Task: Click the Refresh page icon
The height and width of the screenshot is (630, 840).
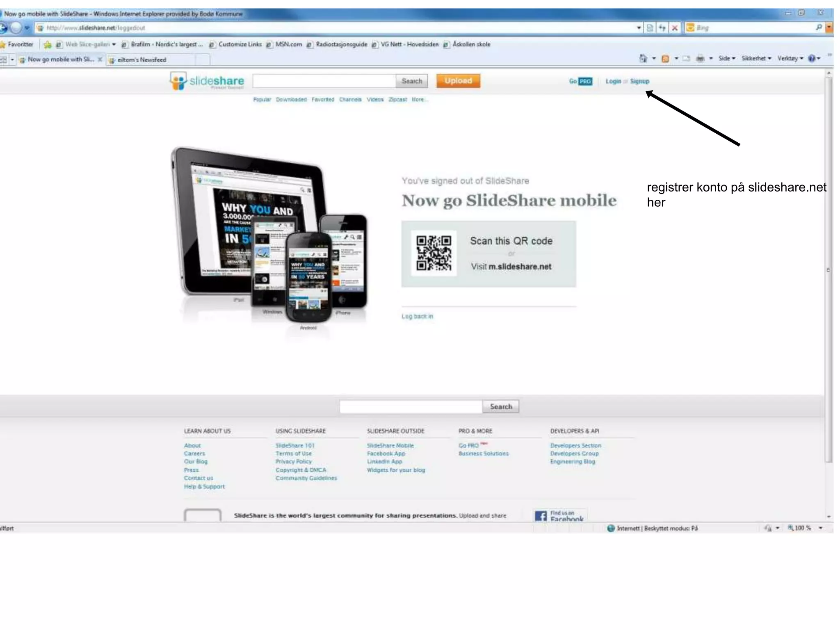Action: tap(662, 28)
